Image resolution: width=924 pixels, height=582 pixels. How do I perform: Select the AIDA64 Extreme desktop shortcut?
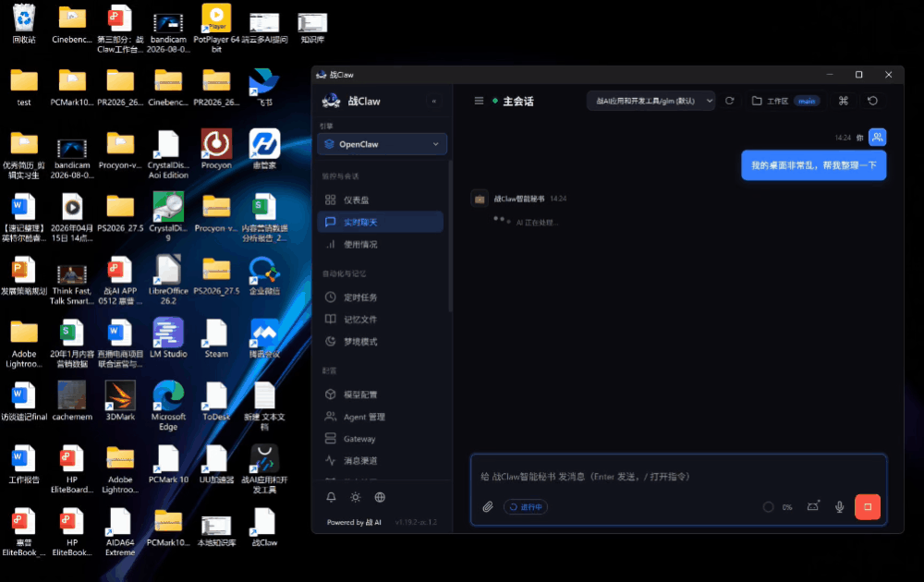point(120,531)
